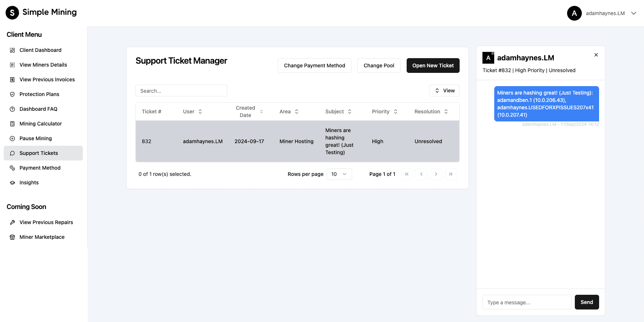Viewport: 644px width, 322px height.
Task: Click the Miner Hosting area cell
Action: pyautogui.click(x=296, y=141)
